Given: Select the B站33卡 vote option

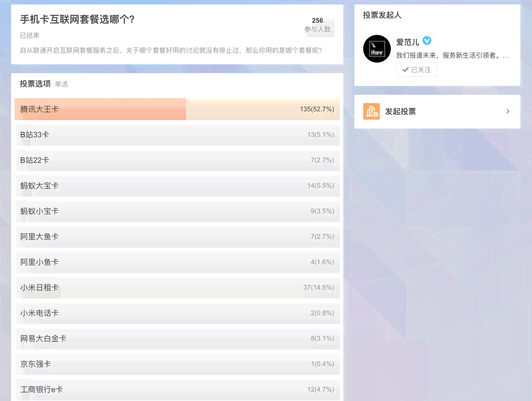Looking at the screenshot, I should coord(177,135).
